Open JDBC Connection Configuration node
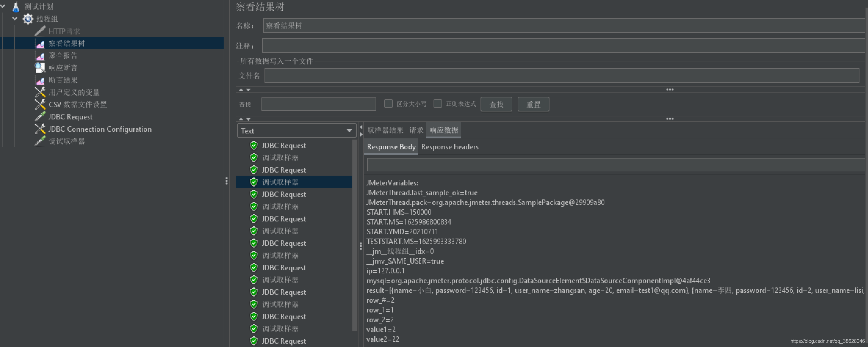The width and height of the screenshot is (868, 347). pos(100,129)
